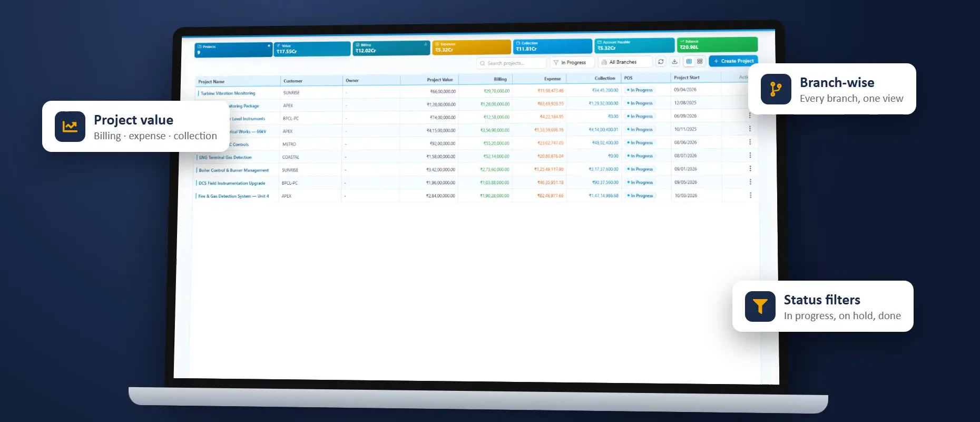This screenshot has width=980, height=422.
Task: Open actions menu for Fire & Gas Detection System
Action: (x=750, y=195)
